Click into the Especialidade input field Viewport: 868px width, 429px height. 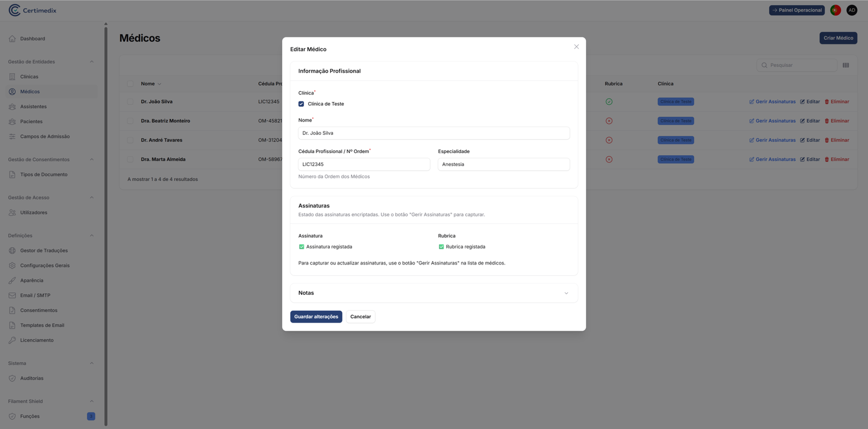point(503,165)
